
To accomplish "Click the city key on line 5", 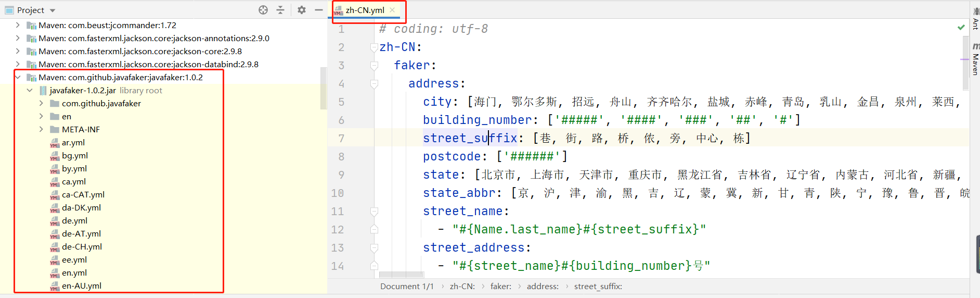I will (x=437, y=102).
